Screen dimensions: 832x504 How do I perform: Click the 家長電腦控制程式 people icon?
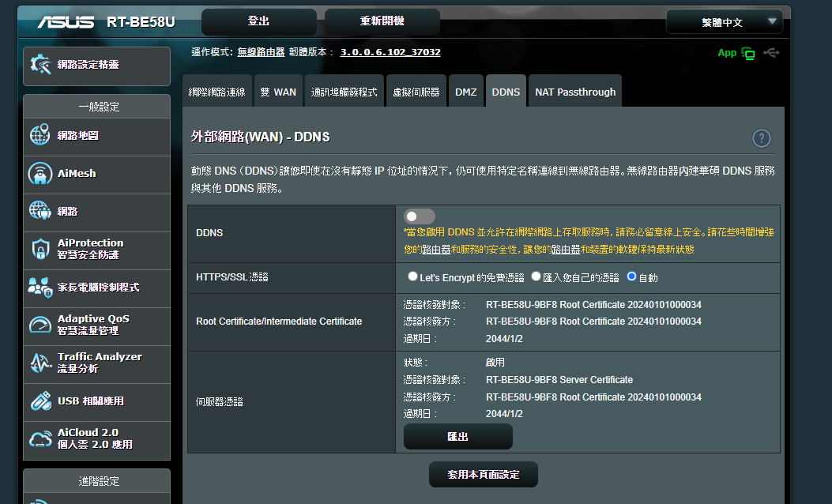tap(40, 287)
